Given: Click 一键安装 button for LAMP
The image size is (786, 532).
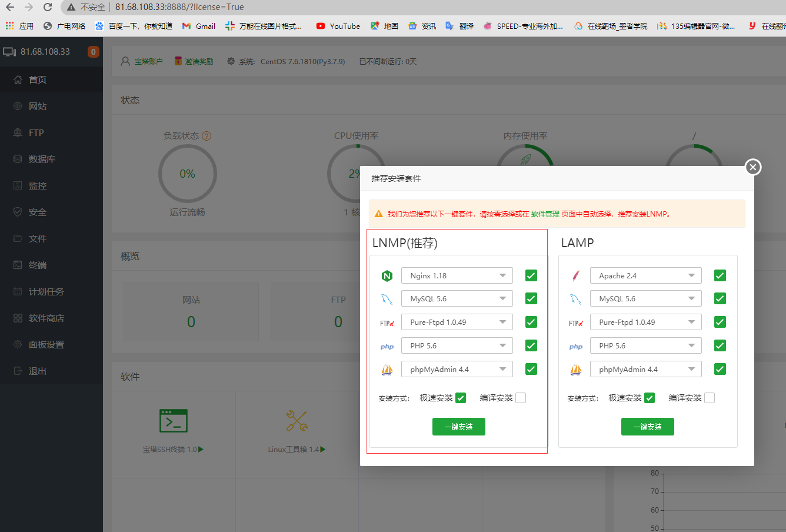Looking at the screenshot, I should [x=648, y=427].
